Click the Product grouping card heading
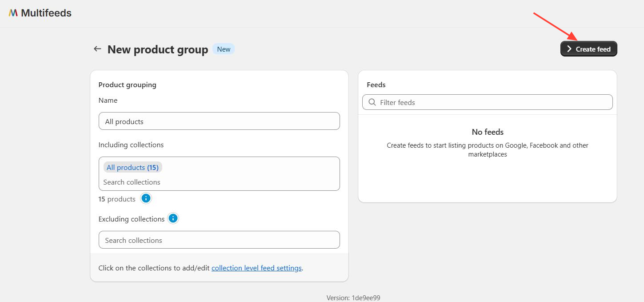Image resolution: width=644 pixels, height=302 pixels. click(128, 85)
